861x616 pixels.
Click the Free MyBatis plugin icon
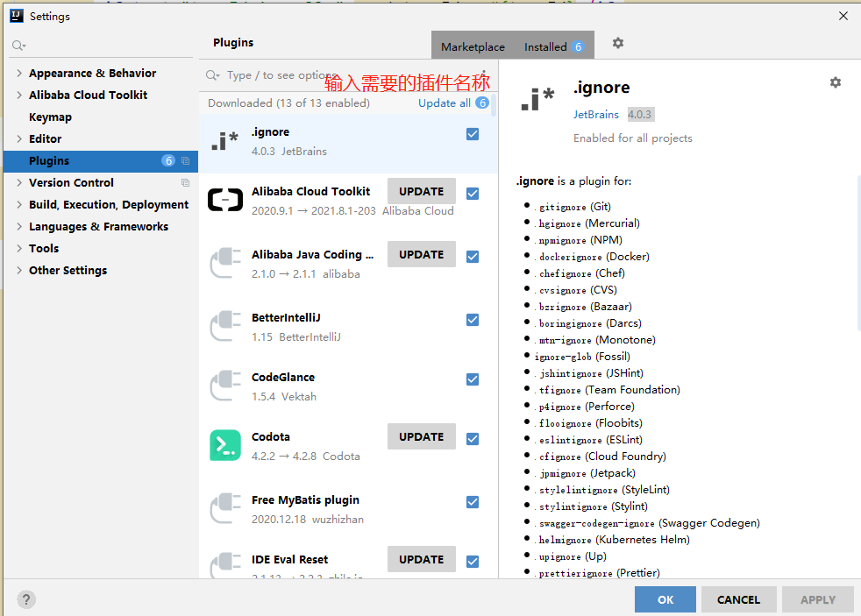(225, 508)
